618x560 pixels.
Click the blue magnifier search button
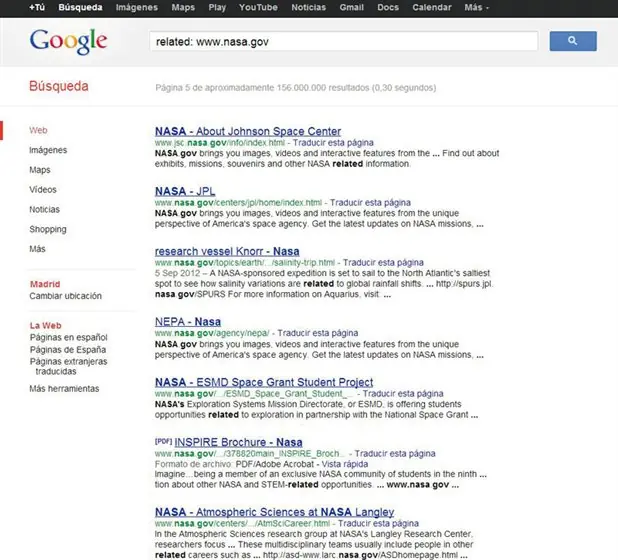click(573, 41)
